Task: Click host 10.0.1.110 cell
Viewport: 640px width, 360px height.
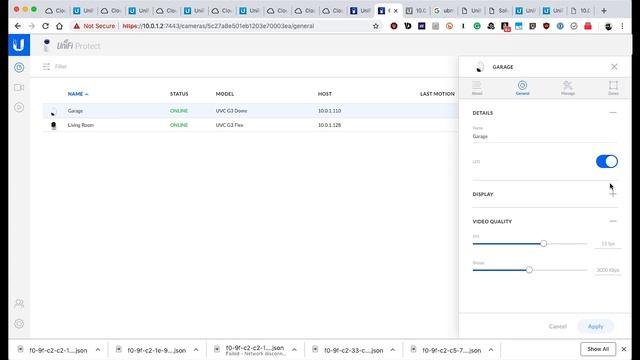Action: 329,111
